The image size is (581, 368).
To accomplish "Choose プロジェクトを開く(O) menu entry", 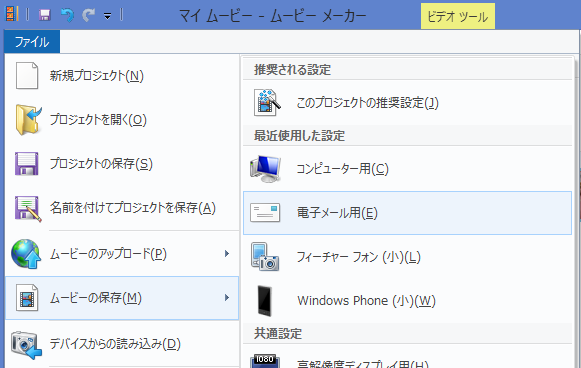I will pos(122,120).
